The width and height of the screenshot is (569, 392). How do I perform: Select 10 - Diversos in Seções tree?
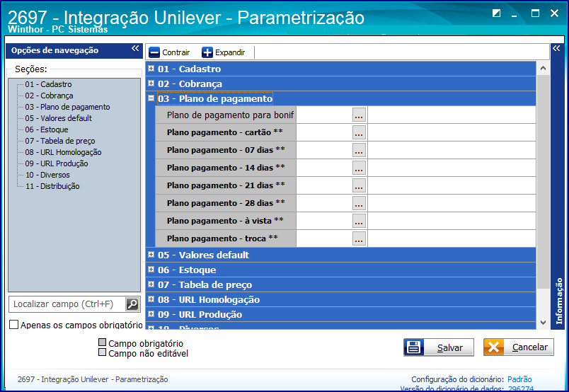tap(47, 175)
